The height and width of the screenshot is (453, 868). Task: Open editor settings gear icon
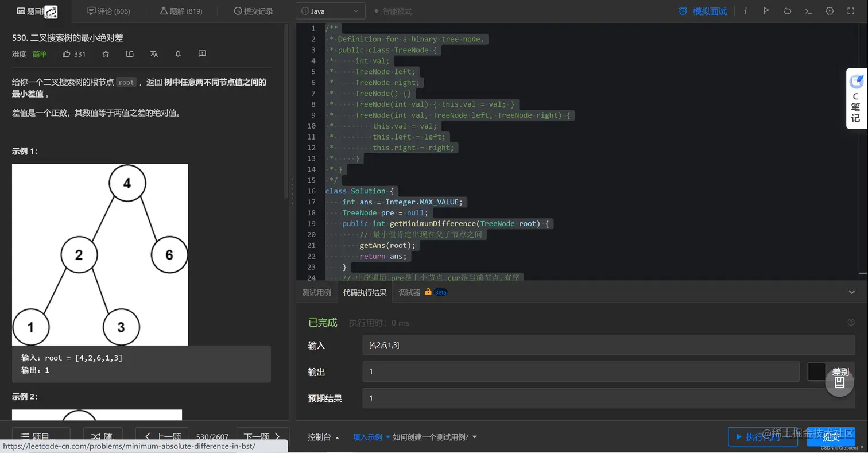tap(830, 11)
